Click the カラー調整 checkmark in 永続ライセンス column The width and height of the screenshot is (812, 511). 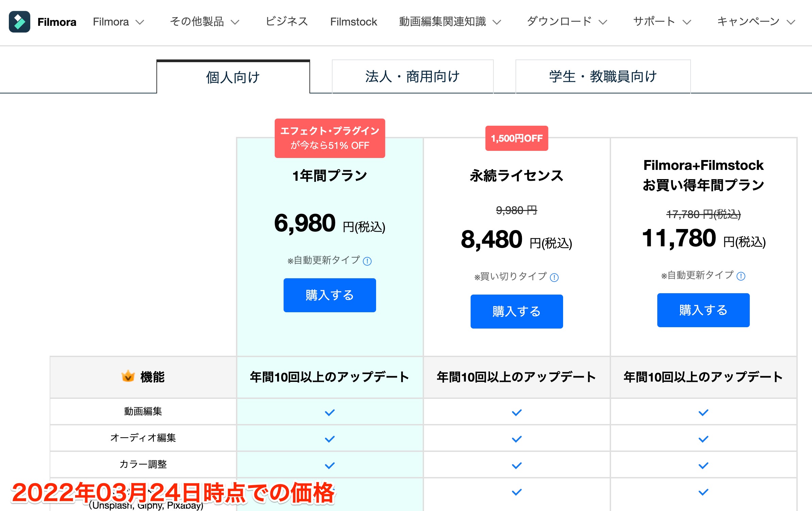tap(517, 465)
